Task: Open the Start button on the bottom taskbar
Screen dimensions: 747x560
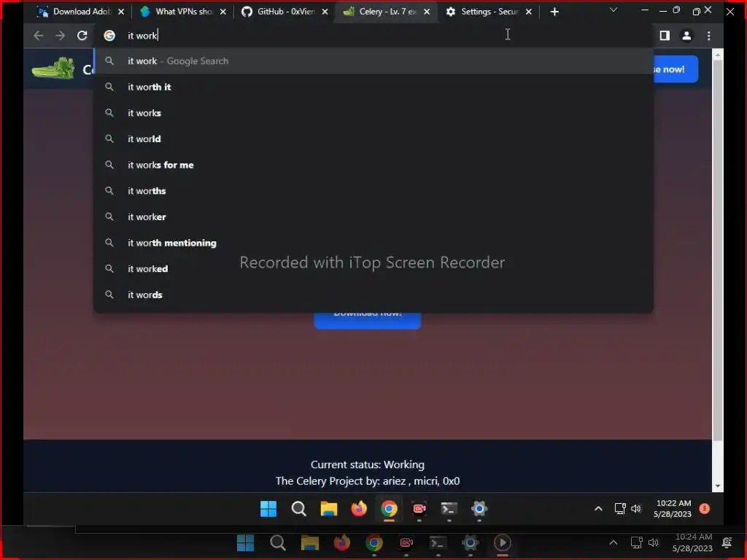Action: click(245, 542)
